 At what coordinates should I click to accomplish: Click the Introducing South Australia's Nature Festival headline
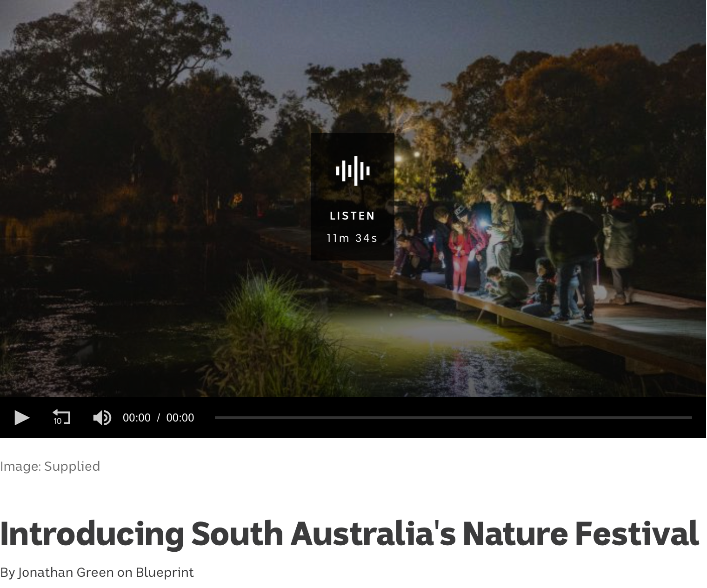349,534
